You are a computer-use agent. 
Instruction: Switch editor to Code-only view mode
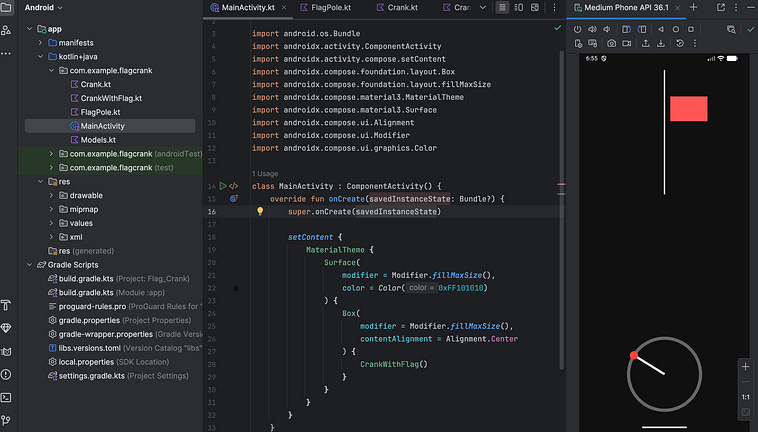[502, 7]
